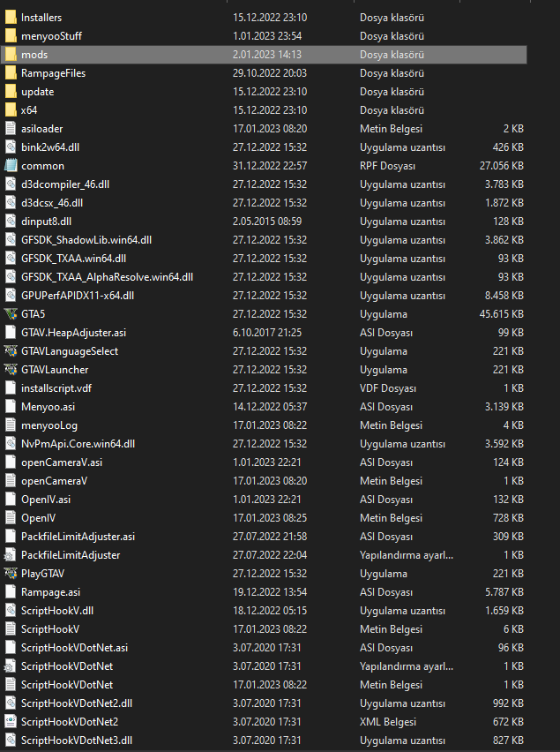Select ScriptHookVDotNet.asi file name
Viewport: 560px width, 752px height.
tap(74, 648)
